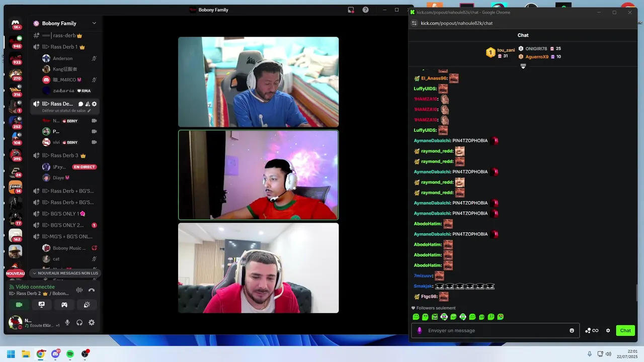644x362 pixels.
Task: Toggle Discord camera on/off button
Action: pos(19,305)
